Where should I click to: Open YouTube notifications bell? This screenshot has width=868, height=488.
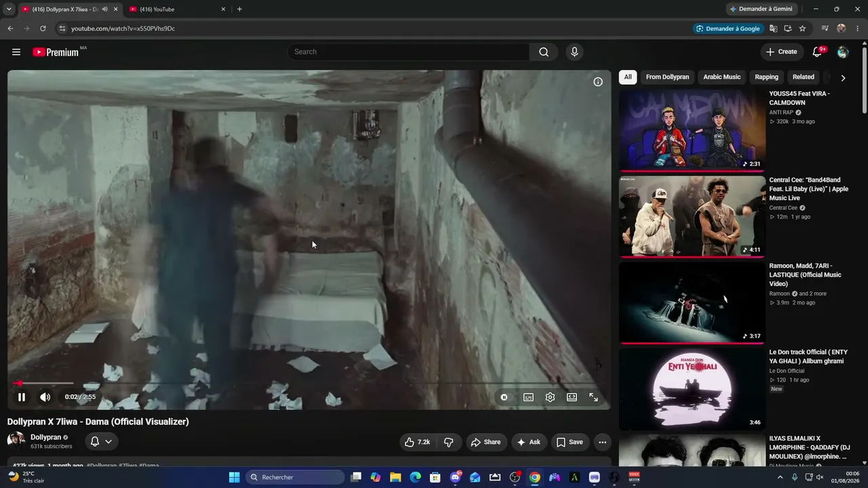point(817,52)
